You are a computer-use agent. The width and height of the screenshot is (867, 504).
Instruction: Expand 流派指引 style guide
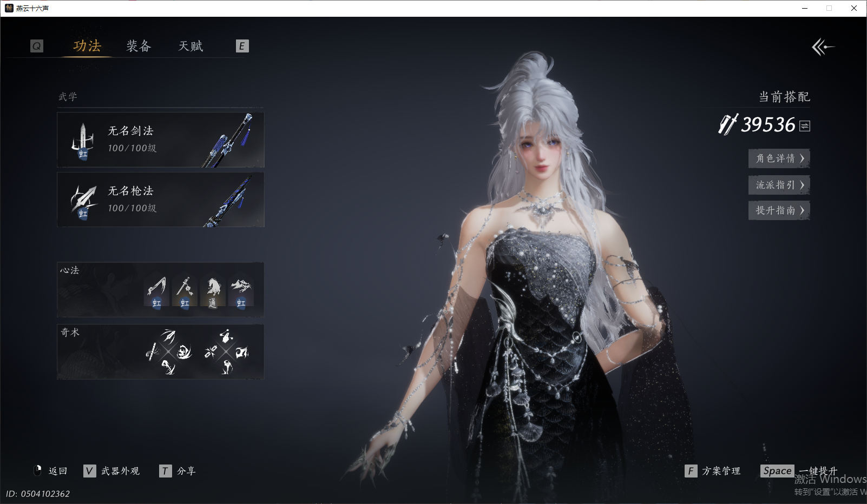point(779,185)
